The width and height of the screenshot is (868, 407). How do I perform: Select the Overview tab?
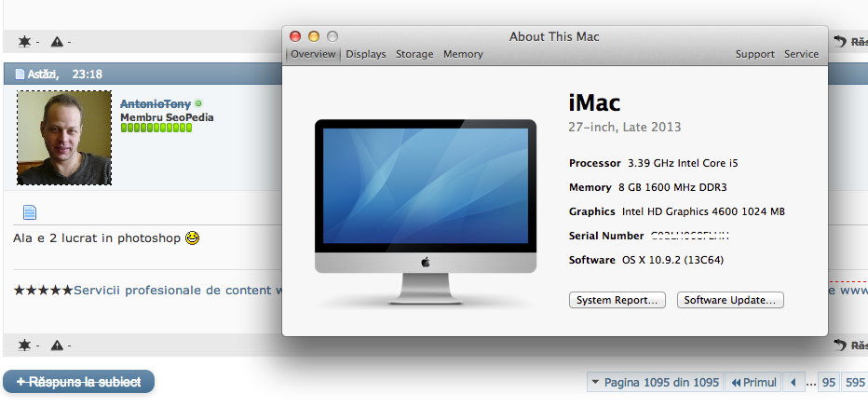[313, 54]
